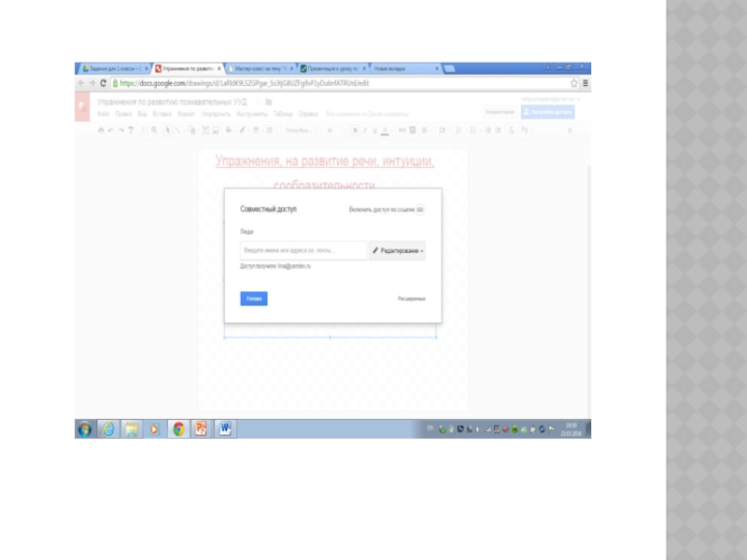Open Word from the taskbar
Viewport: 747px width, 560px height.
[224, 429]
